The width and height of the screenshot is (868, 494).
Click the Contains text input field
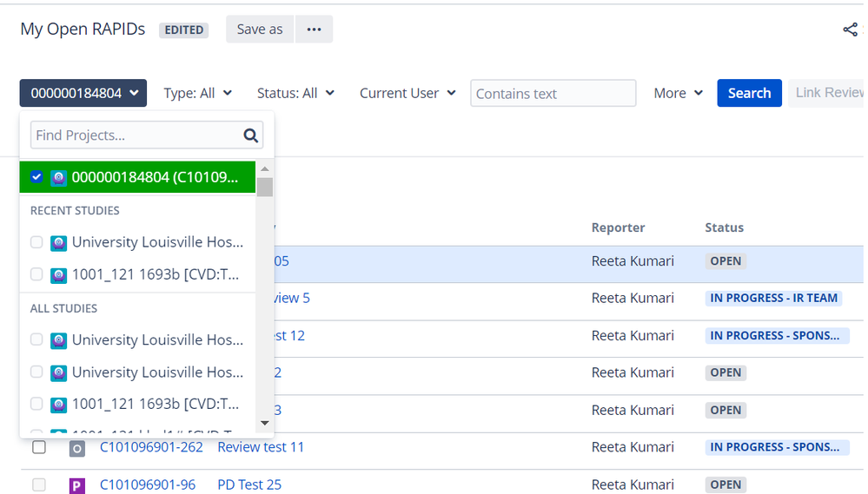tap(553, 94)
